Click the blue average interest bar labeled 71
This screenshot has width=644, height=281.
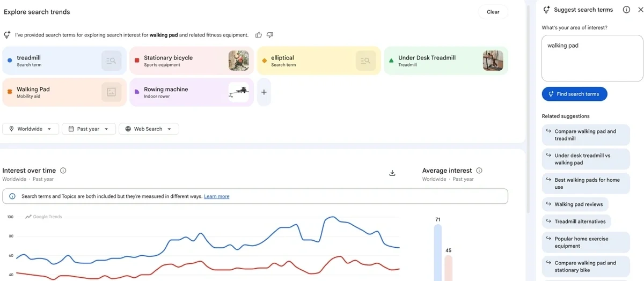[438, 253]
